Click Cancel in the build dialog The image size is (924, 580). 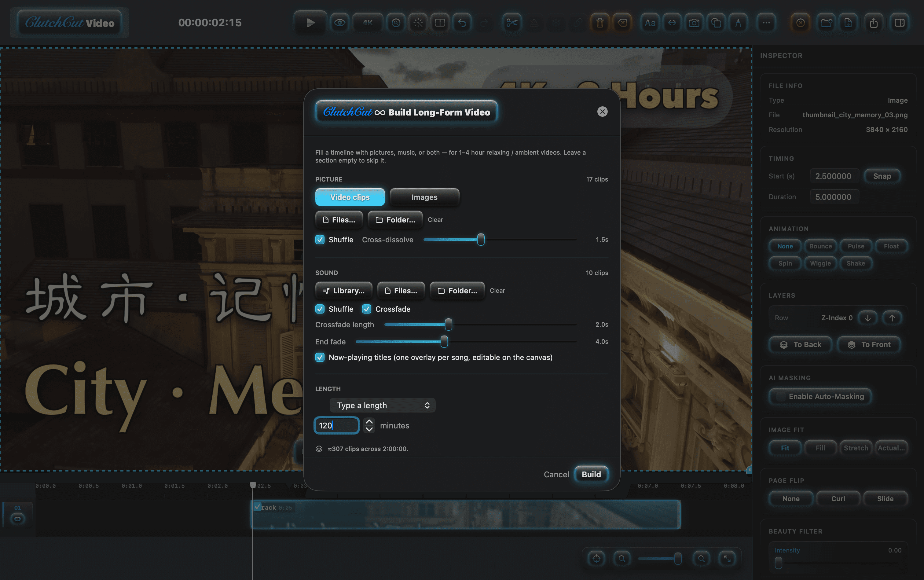point(556,475)
